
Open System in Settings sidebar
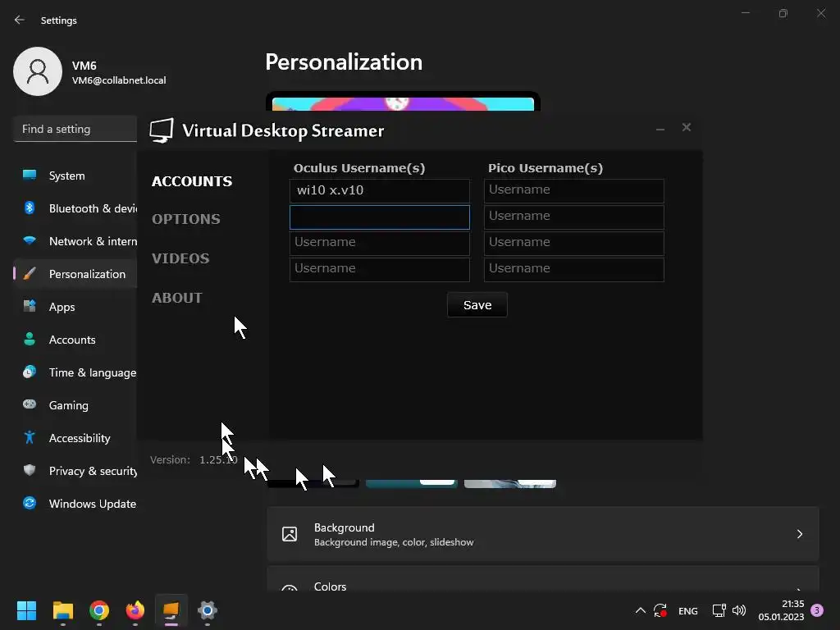pyautogui.click(x=75, y=176)
